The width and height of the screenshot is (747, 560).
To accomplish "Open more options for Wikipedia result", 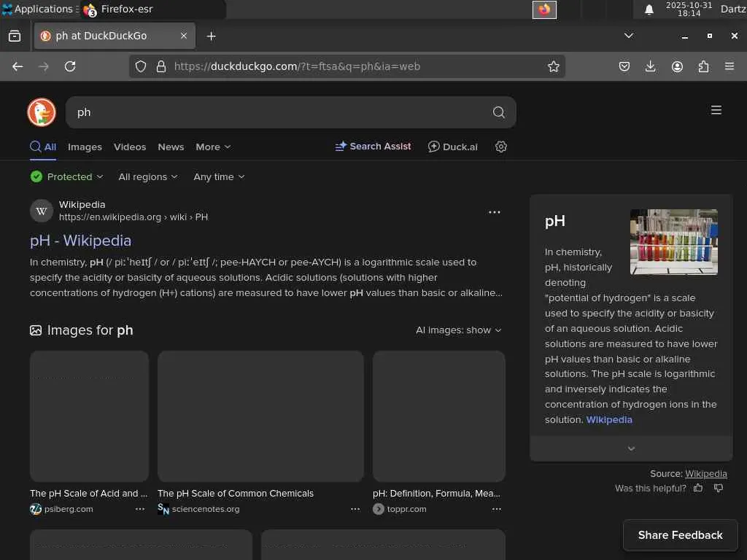I will pyautogui.click(x=495, y=212).
